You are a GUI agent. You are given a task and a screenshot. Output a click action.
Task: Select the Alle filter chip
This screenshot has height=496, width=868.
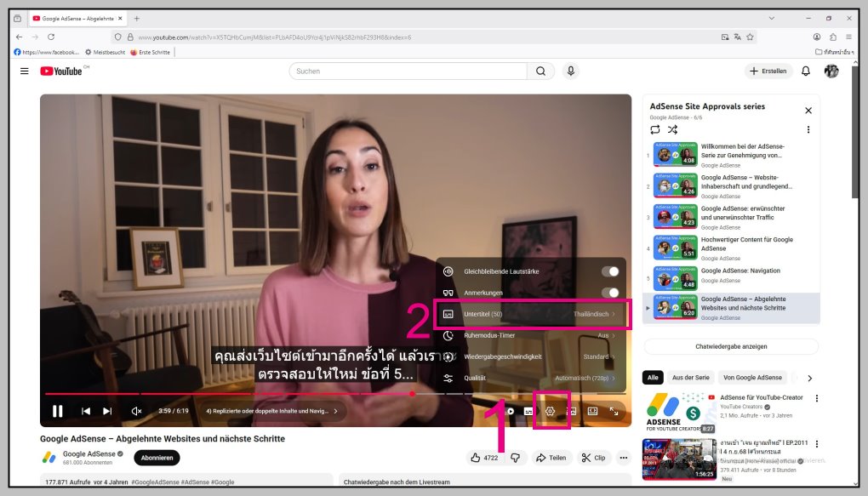[x=653, y=378]
